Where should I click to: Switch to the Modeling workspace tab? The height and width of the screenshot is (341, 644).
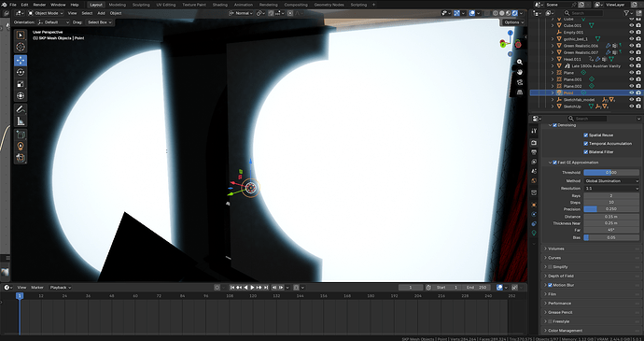[118, 5]
